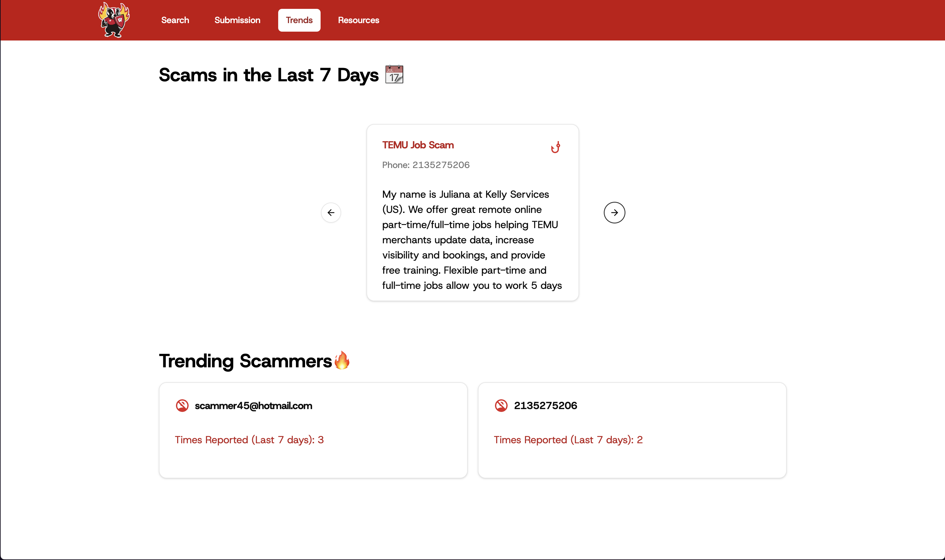
Task: Click the scam description text body
Action: [472, 240]
